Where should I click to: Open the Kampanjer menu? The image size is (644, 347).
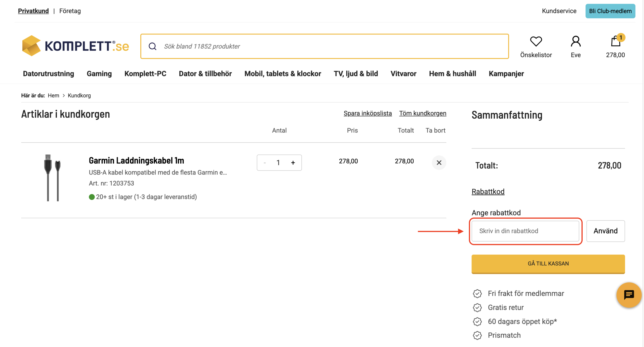click(506, 74)
